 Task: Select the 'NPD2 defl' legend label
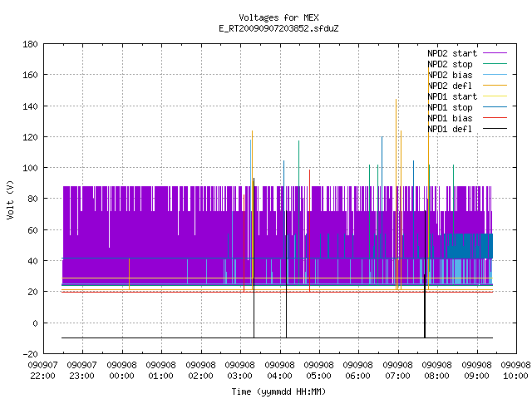[450, 86]
